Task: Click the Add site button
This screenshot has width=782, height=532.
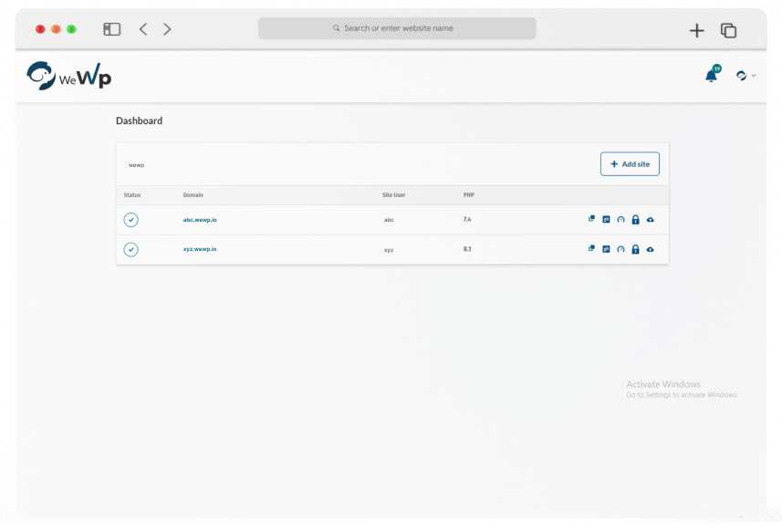Action: click(630, 164)
